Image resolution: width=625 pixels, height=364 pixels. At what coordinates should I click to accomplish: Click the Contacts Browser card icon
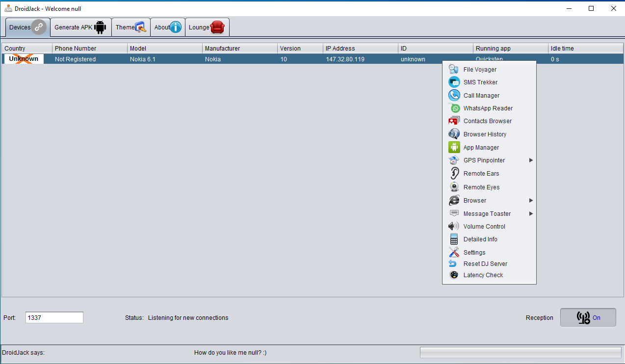(x=454, y=121)
